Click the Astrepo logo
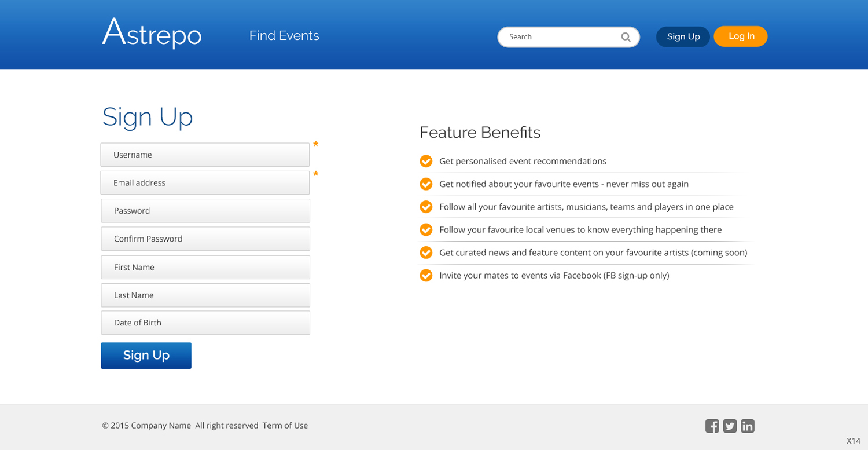The image size is (868, 450). click(152, 34)
